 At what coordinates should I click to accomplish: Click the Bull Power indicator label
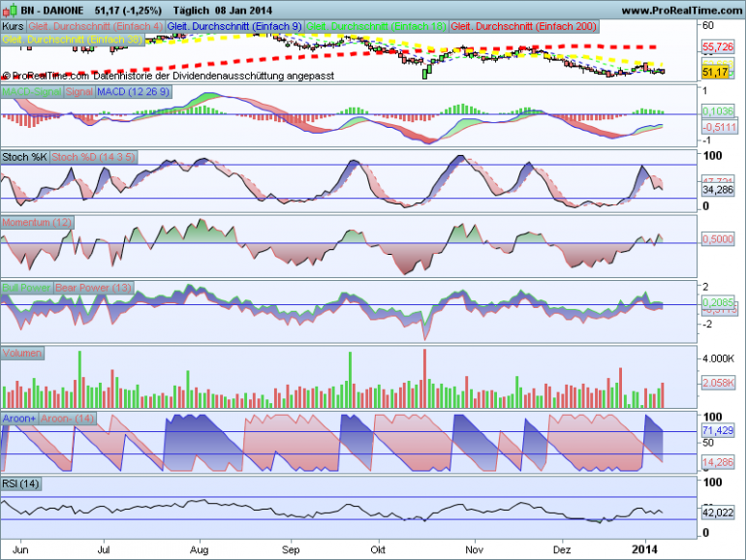pyautogui.click(x=27, y=288)
